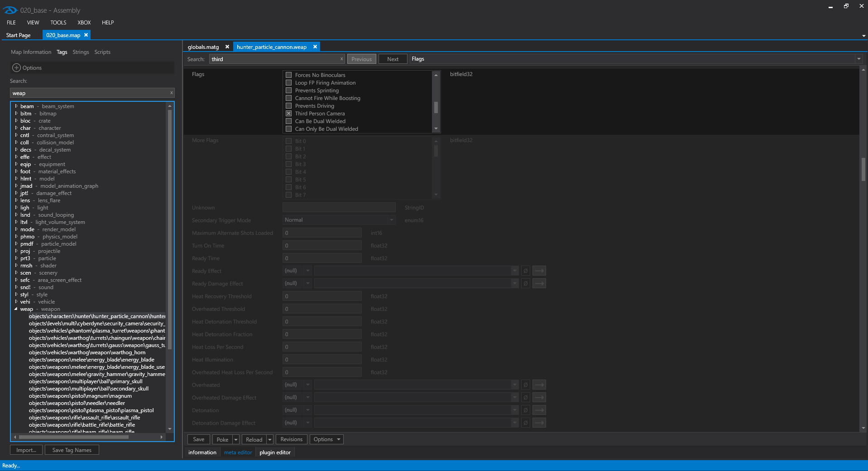Switch to the plugin editor tab
The image size is (868, 471).
click(275, 452)
